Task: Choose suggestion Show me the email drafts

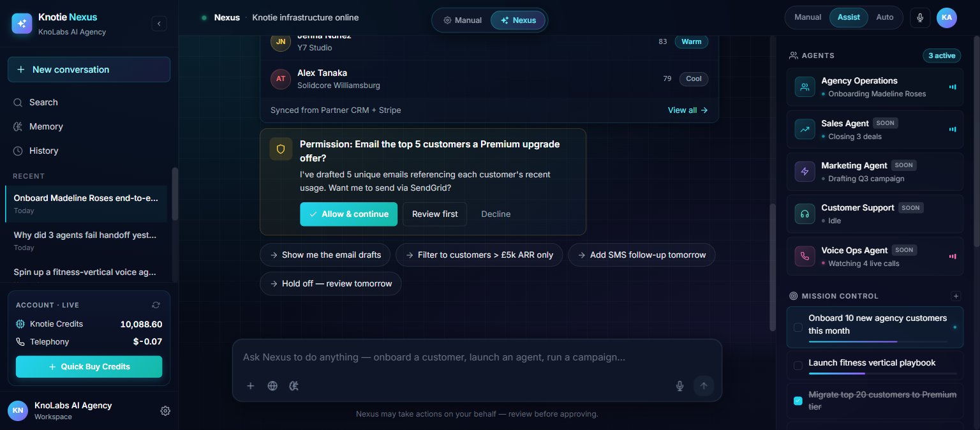Action: point(325,255)
